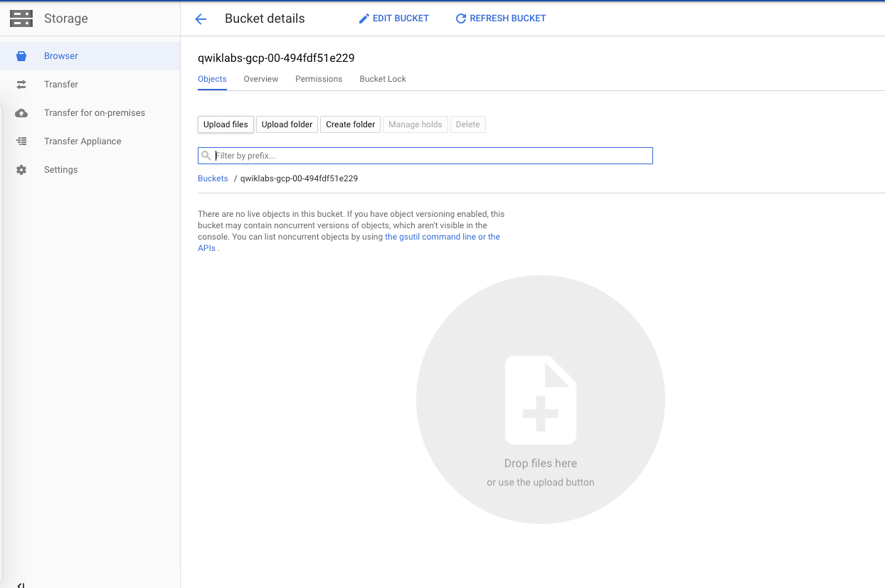Click the bucket name in the breadcrumb
885x588 pixels.
pyautogui.click(x=299, y=178)
